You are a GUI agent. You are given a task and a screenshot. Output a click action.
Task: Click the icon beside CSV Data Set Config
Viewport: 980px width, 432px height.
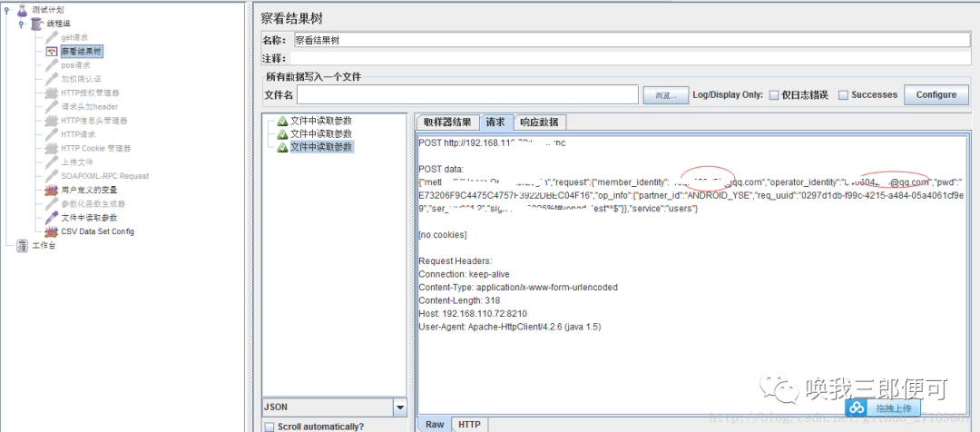(x=52, y=231)
